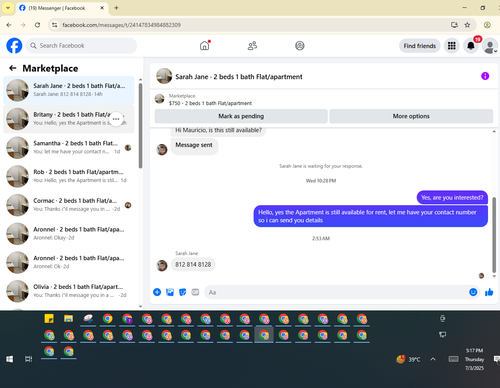
Task: Click the $750 2 beds listing link
Action: click(210, 103)
